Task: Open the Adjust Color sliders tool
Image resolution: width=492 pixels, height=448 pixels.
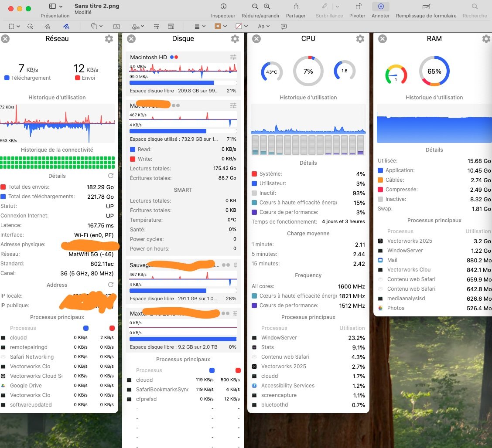Action: 157,26
